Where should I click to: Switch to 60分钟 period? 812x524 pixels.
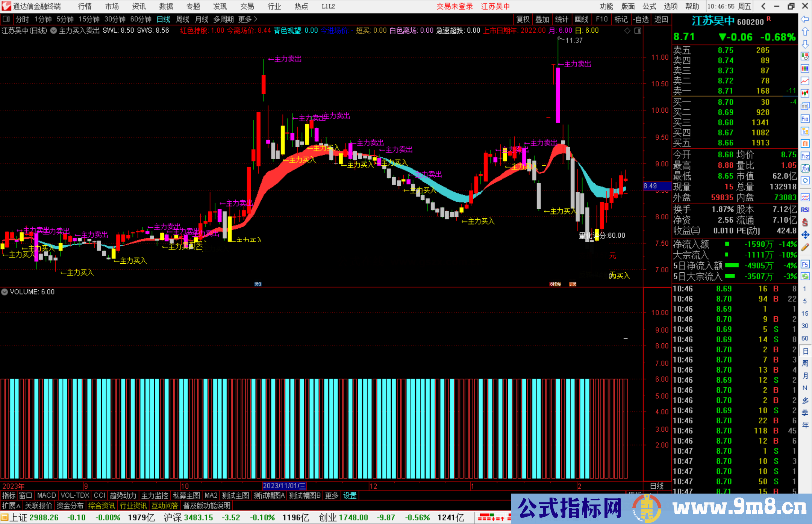(x=141, y=19)
